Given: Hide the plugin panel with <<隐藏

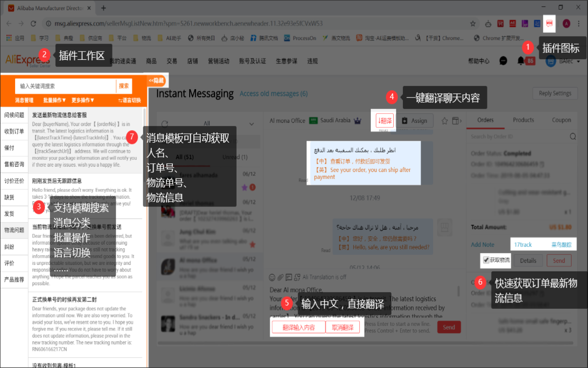Looking at the screenshot, I should pyautogui.click(x=155, y=80).
